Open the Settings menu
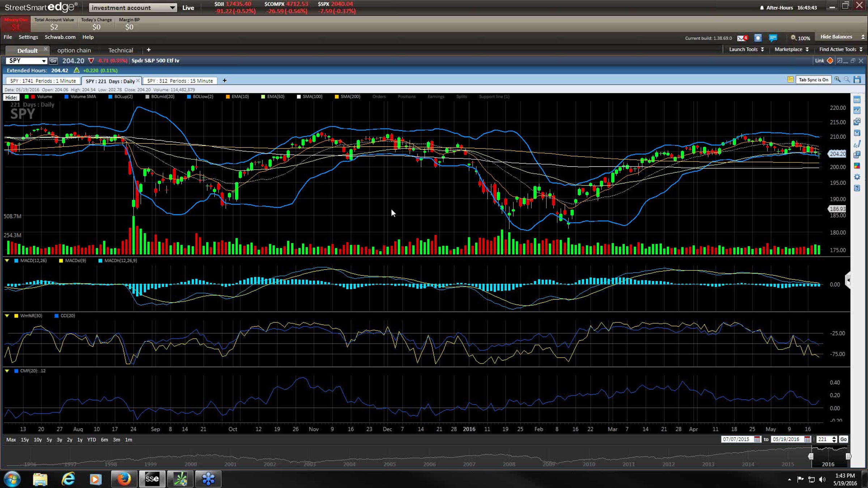 point(28,37)
